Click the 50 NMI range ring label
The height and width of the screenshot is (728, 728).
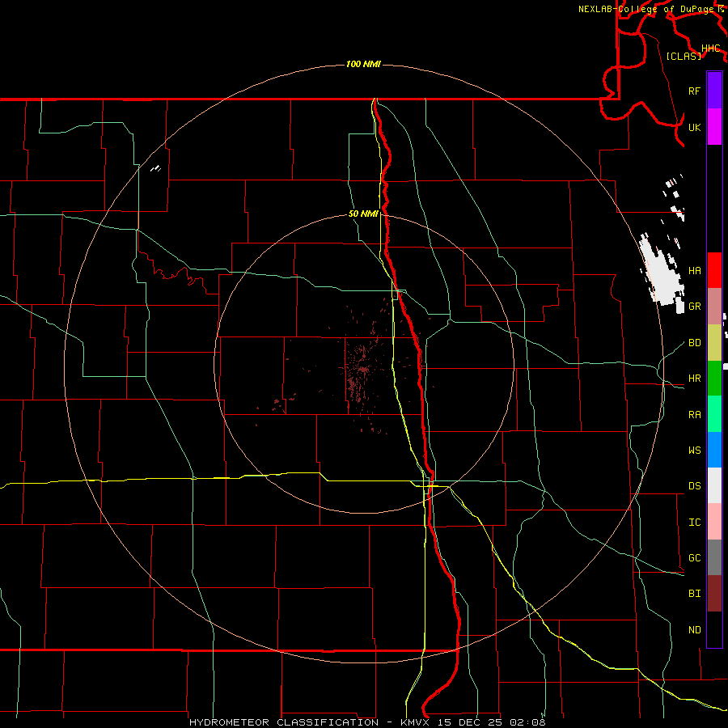tap(363, 214)
